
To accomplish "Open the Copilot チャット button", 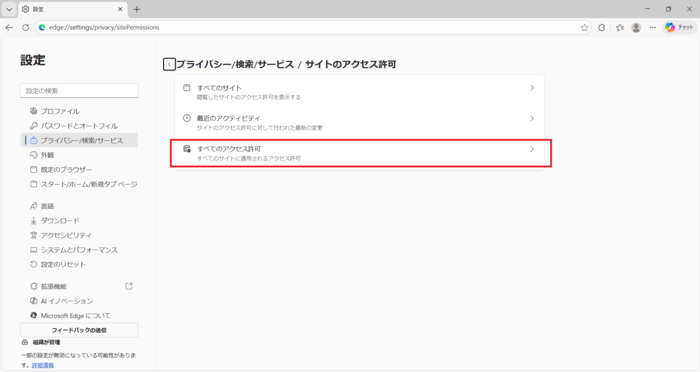I will coord(679,28).
